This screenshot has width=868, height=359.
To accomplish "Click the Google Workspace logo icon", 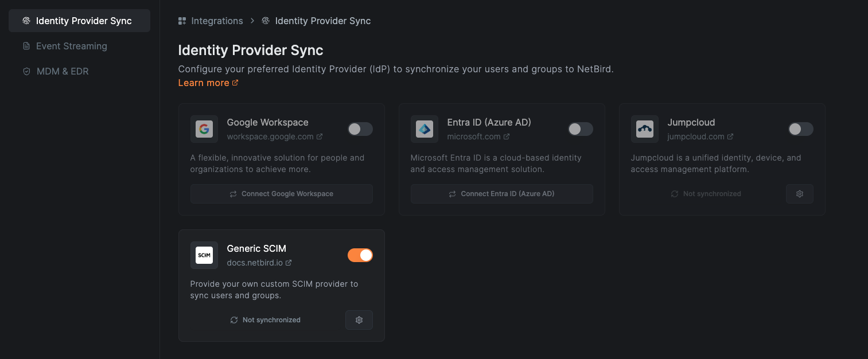I will click(204, 129).
